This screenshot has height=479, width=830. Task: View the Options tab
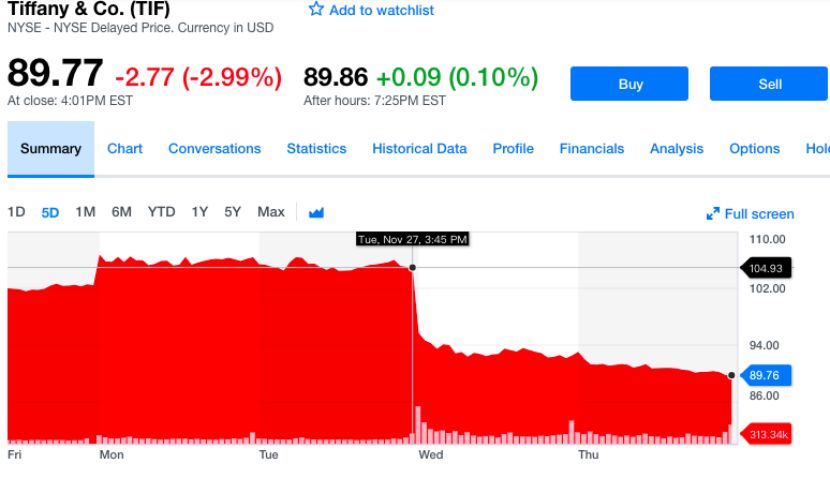754,149
